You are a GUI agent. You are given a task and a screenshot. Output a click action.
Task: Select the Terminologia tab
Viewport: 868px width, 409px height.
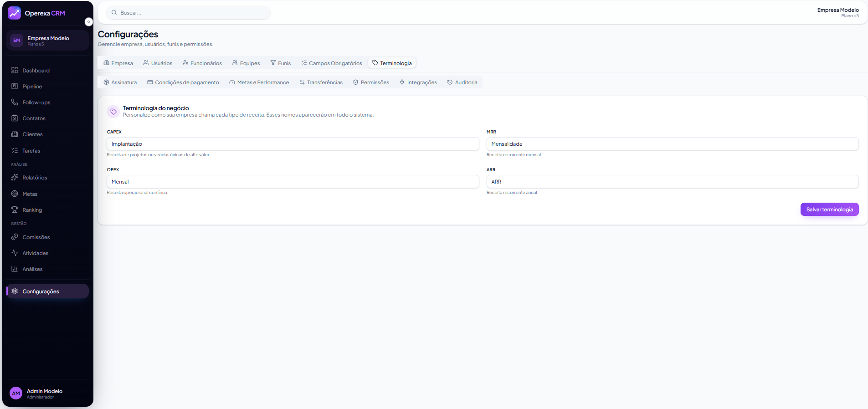392,63
